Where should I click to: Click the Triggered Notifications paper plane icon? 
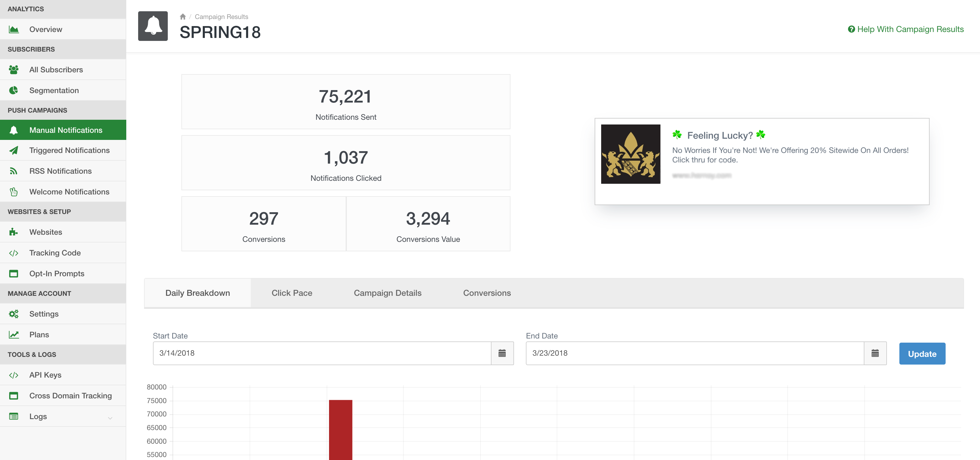(x=14, y=150)
